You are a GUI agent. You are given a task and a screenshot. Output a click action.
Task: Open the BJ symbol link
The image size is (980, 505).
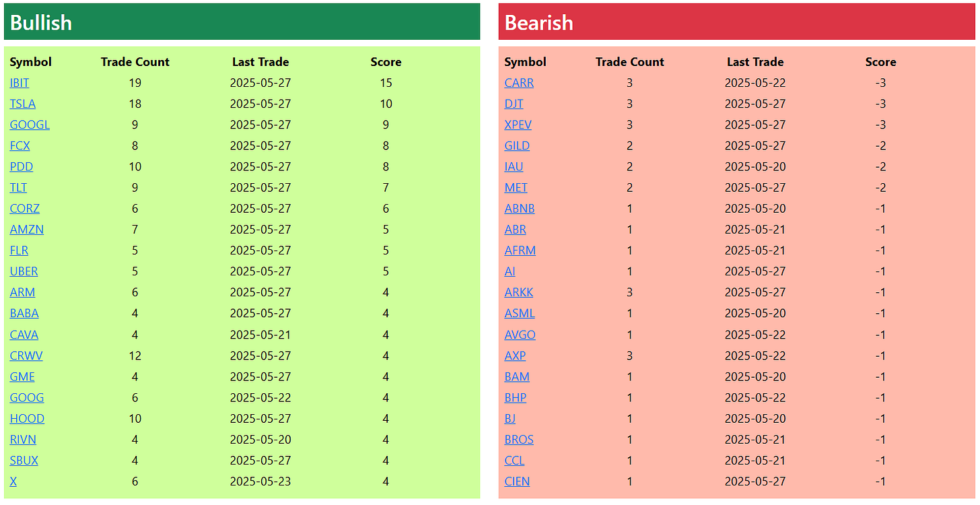tap(510, 418)
